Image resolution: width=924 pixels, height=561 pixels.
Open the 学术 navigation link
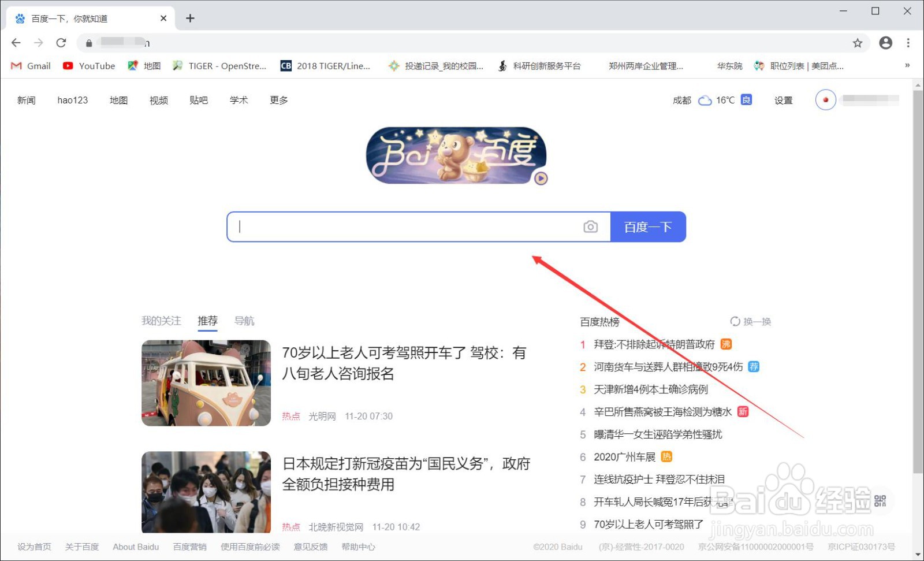click(239, 100)
